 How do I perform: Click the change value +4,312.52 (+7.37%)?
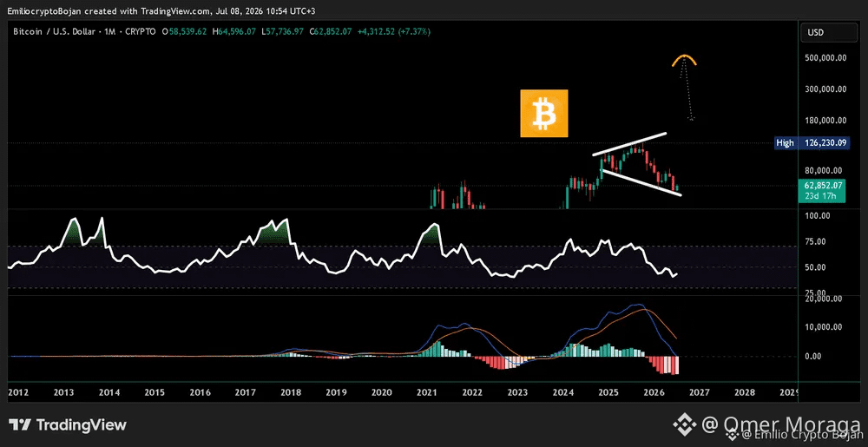(x=393, y=32)
